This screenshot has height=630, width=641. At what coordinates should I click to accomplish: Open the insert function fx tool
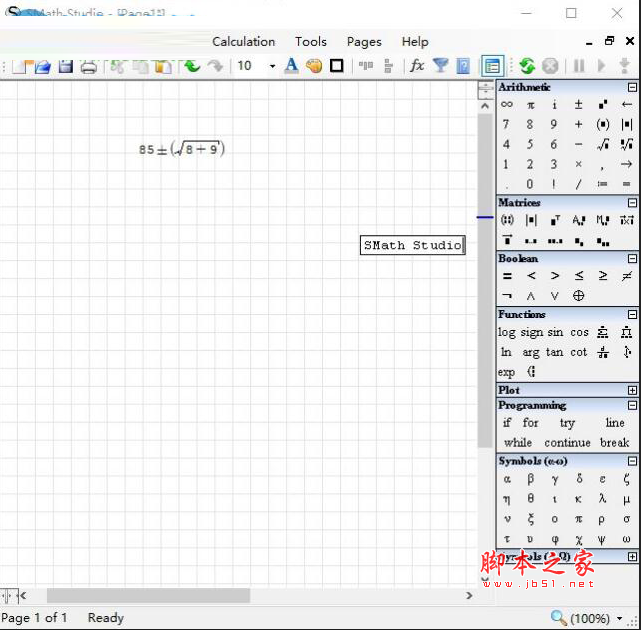(x=417, y=66)
